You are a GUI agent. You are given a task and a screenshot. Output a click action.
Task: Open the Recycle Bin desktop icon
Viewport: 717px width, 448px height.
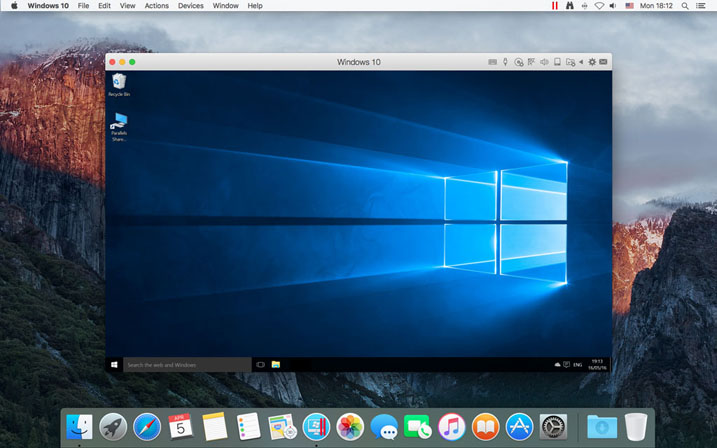[x=119, y=82]
